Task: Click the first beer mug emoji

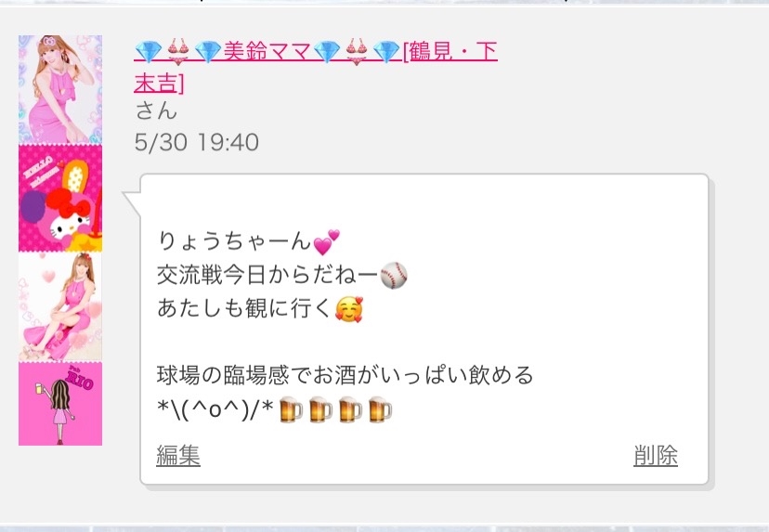Action: click(291, 410)
